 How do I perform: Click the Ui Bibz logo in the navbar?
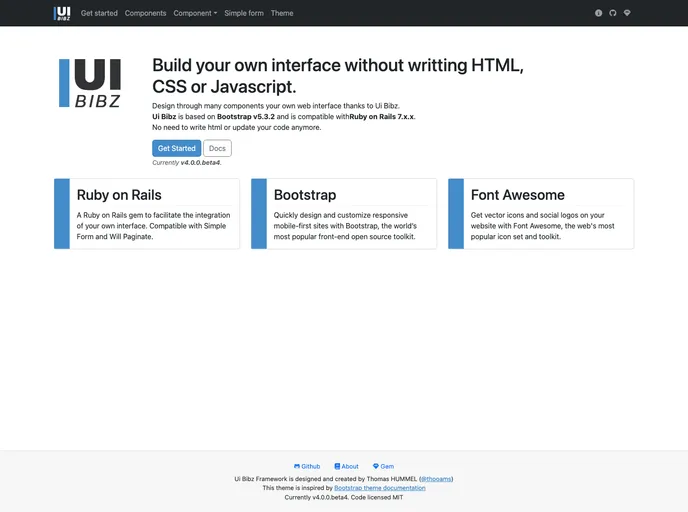(62, 13)
